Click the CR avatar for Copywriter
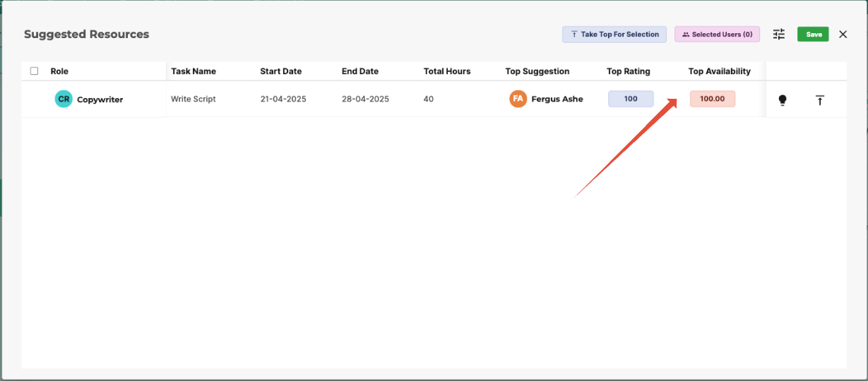This screenshot has height=381, width=868. 64,99
